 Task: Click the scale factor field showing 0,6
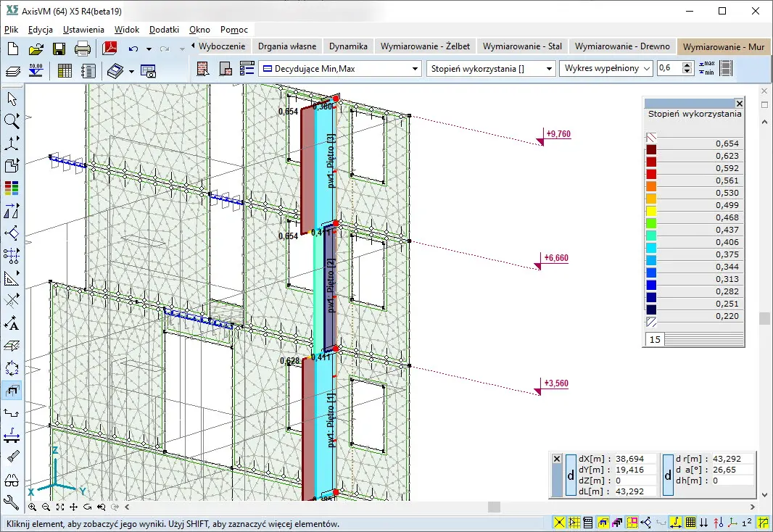pos(670,68)
